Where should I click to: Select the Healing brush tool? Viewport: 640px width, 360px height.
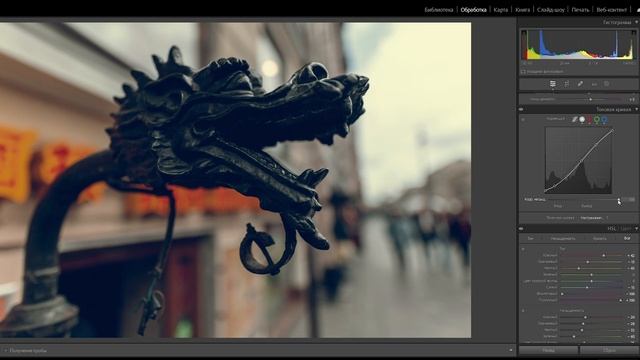tap(580, 84)
